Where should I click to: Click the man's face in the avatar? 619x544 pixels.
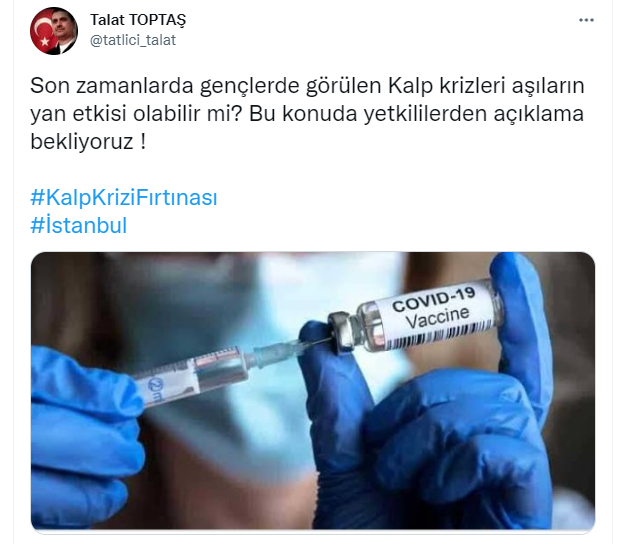[x=63, y=26]
